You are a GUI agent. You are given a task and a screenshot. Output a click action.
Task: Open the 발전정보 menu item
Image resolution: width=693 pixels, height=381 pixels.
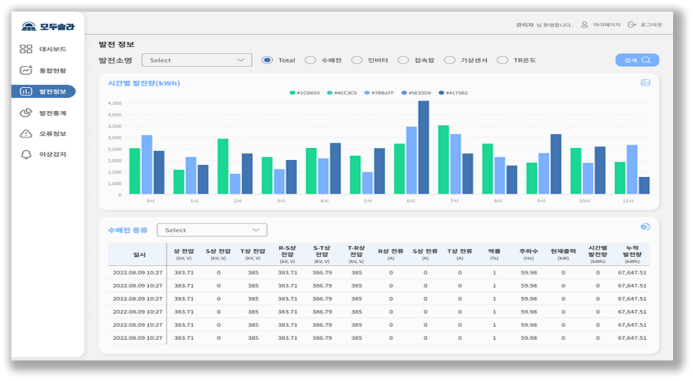click(43, 91)
